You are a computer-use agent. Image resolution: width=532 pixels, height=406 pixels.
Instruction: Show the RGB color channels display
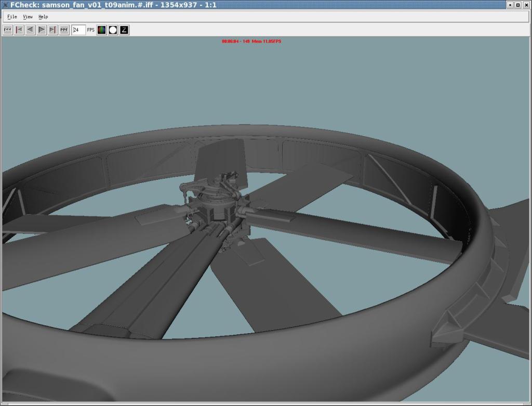tap(102, 30)
